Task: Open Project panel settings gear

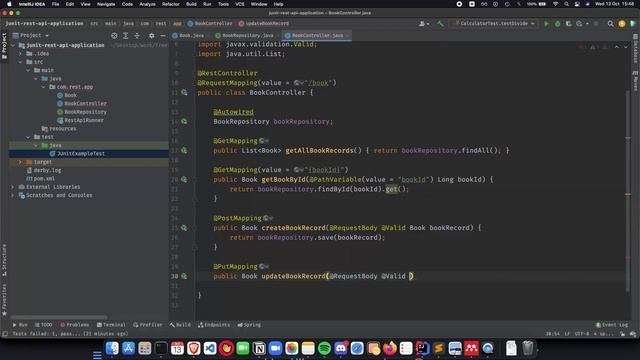Action: (151, 36)
